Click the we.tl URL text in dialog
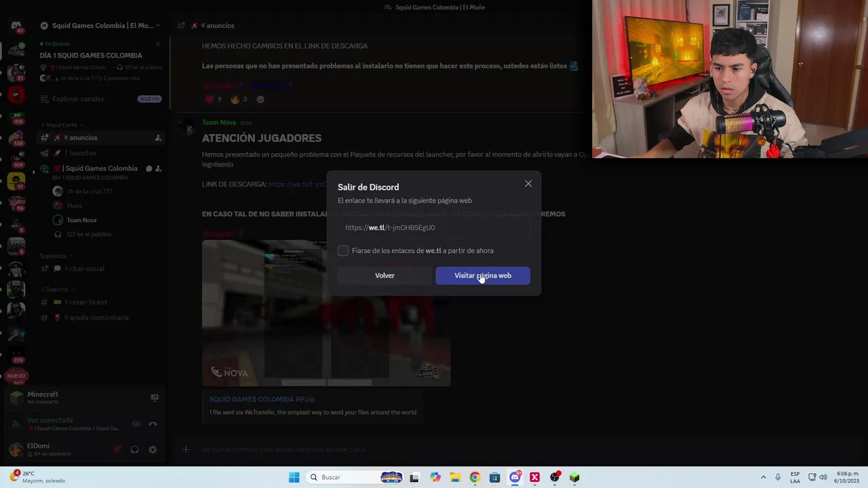This screenshot has height=488, width=868. click(390, 228)
